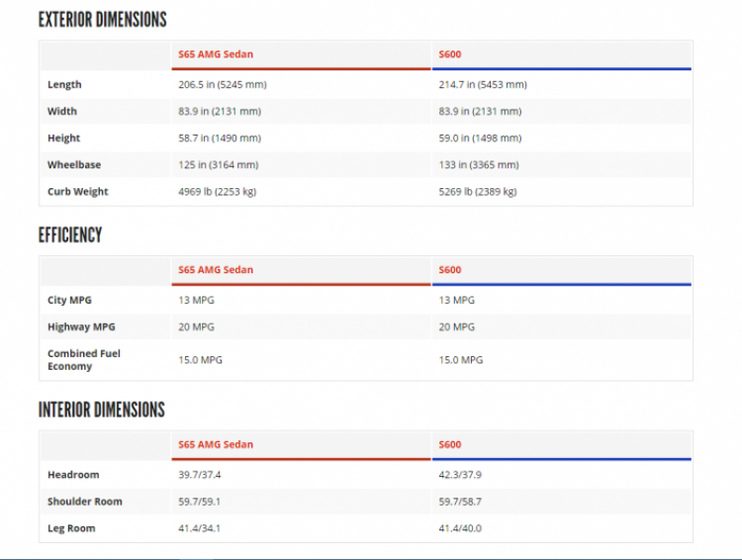Click the EXTERIOR DIMENSIONS heading
The image size is (742, 560).
(x=102, y=20)
